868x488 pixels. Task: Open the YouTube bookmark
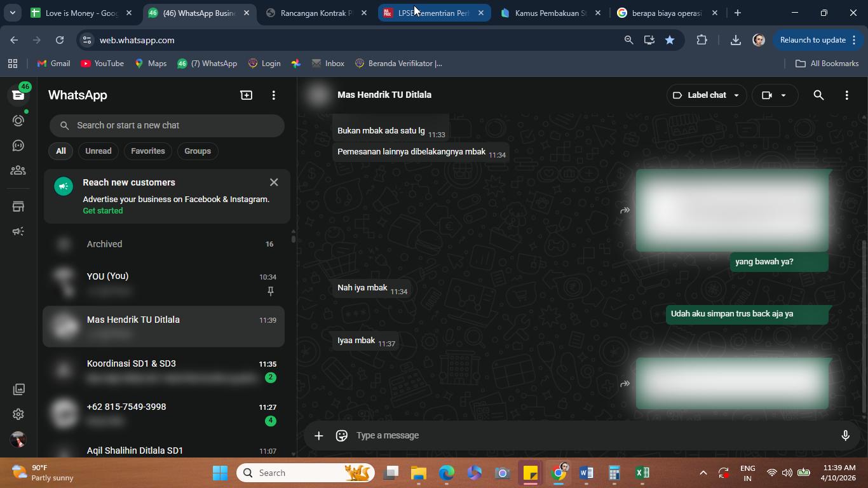point(102,64)
